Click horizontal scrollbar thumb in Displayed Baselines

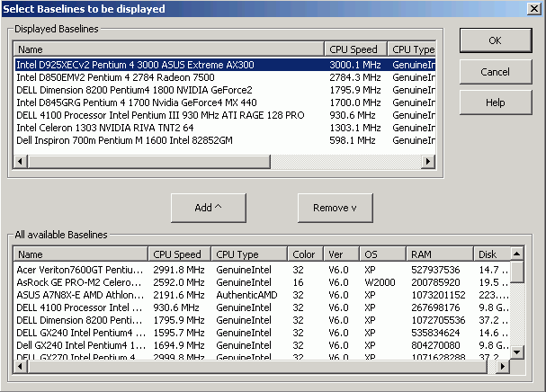click(149, 162)
